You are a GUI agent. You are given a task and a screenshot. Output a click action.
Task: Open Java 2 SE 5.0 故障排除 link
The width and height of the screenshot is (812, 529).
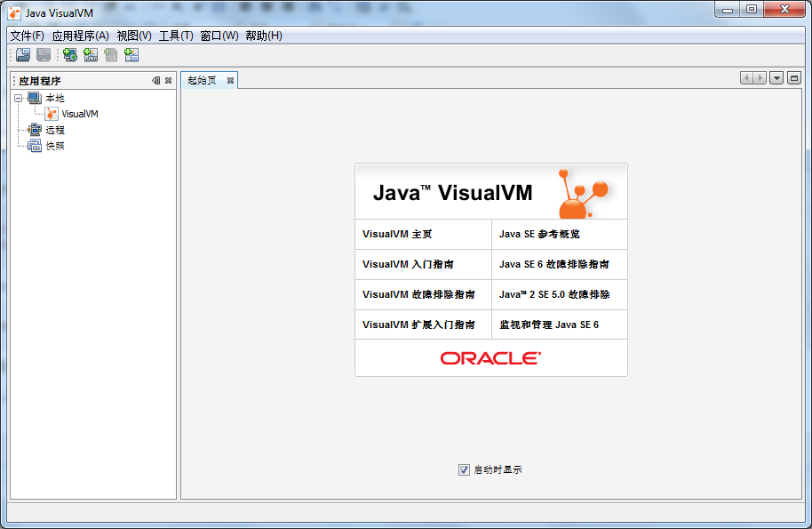[554, 294]
